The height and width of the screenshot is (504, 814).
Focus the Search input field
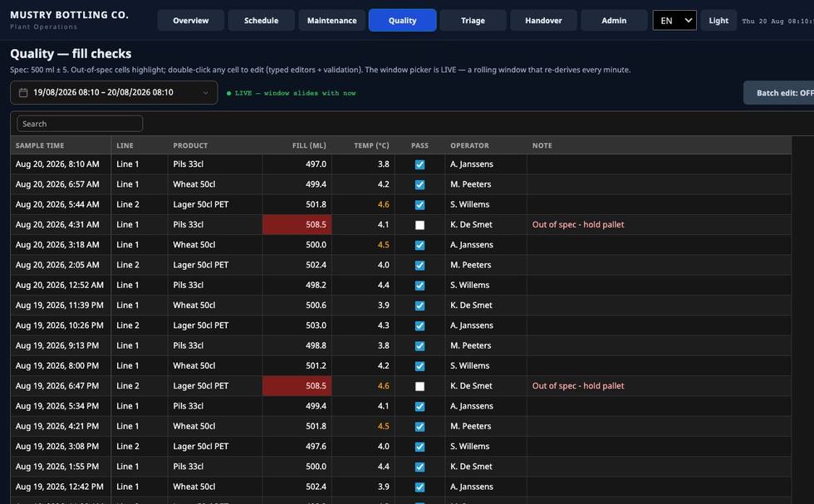point(80,124)
